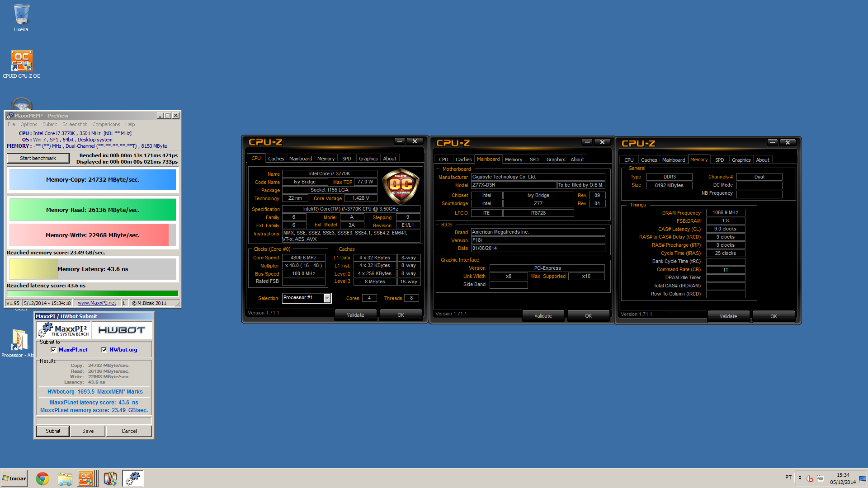Select the MaxxMEM gear taskbar icon
The image size is (868, 488).
(133, 479)
